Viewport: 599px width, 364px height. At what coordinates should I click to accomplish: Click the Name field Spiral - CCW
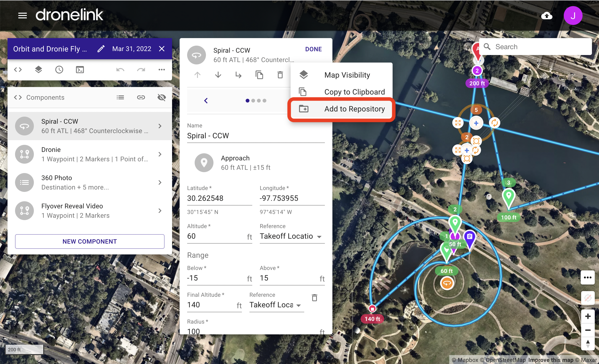(256, 136)
